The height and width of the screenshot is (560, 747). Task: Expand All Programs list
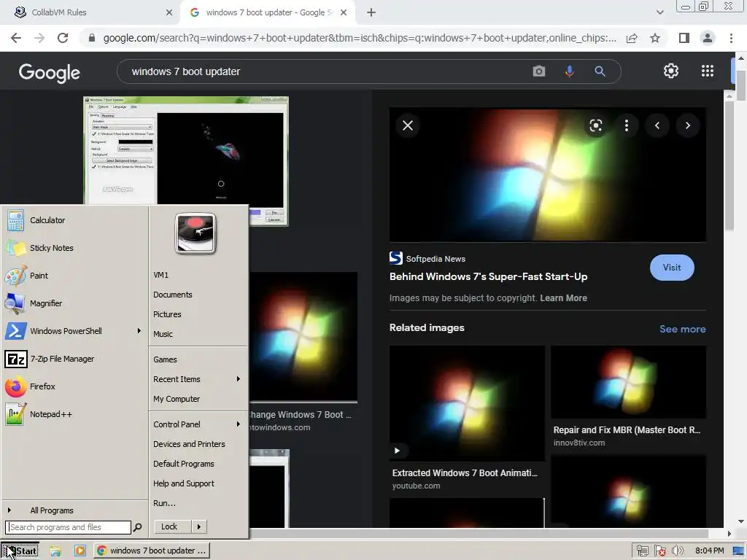click(x=74, y=510)
